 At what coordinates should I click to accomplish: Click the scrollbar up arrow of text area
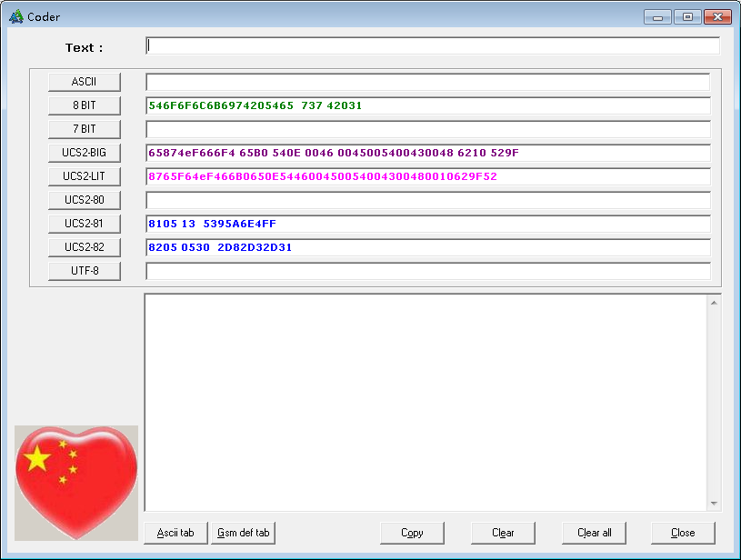point(714,303)
